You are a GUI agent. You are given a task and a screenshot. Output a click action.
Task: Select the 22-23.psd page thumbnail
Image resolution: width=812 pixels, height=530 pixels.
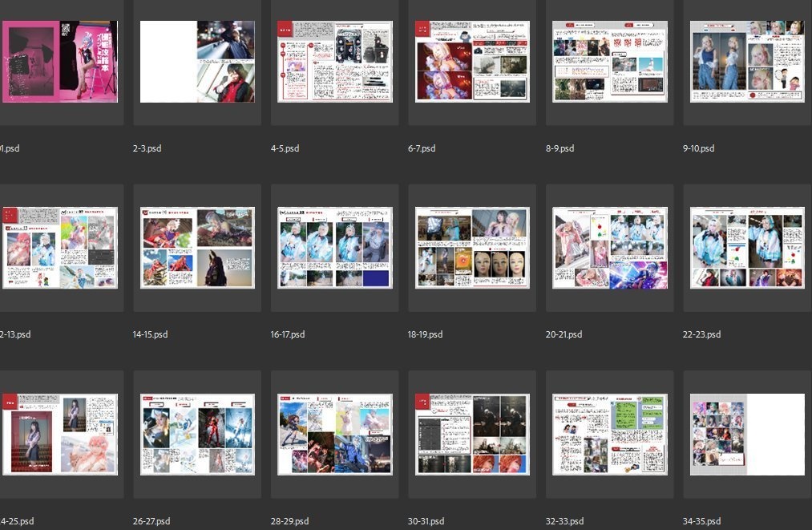coord(747,248)
